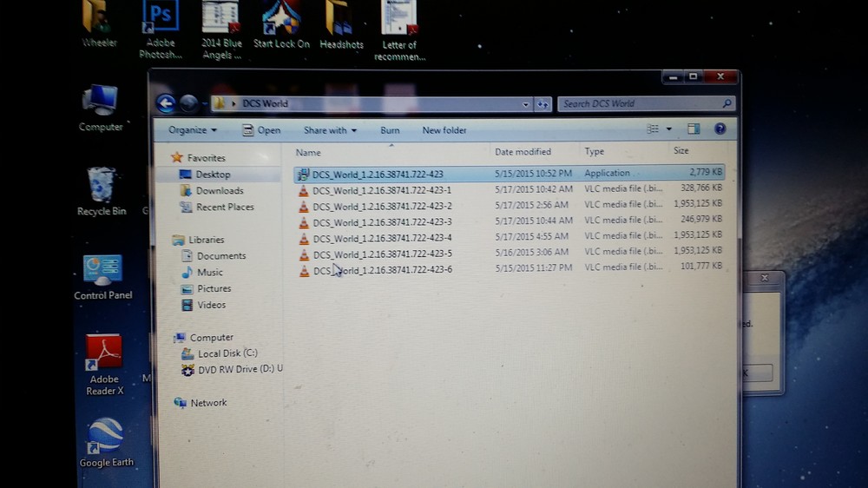Select Local Disk (C:)
The image size is (868, 488).
pyautogui.click(x=227, y=353)
